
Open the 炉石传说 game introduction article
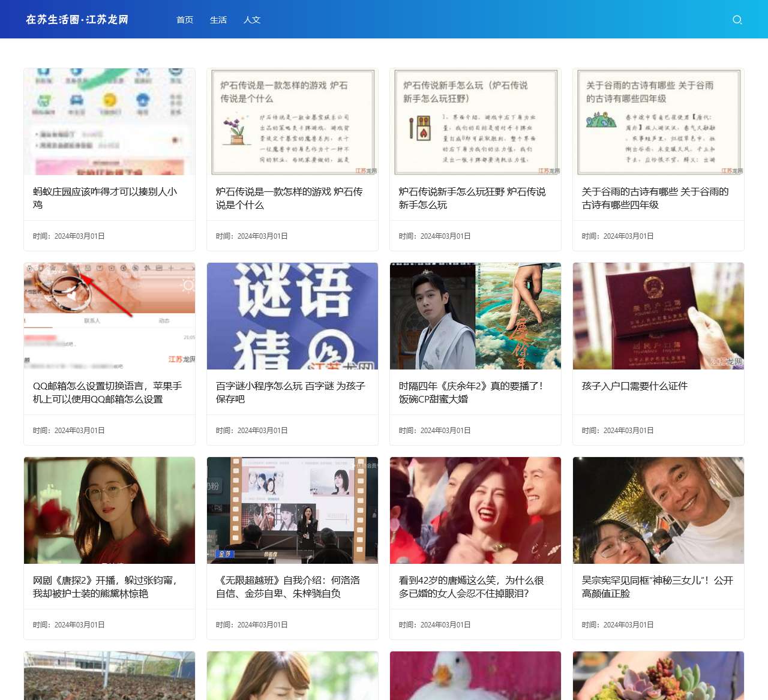289,198
